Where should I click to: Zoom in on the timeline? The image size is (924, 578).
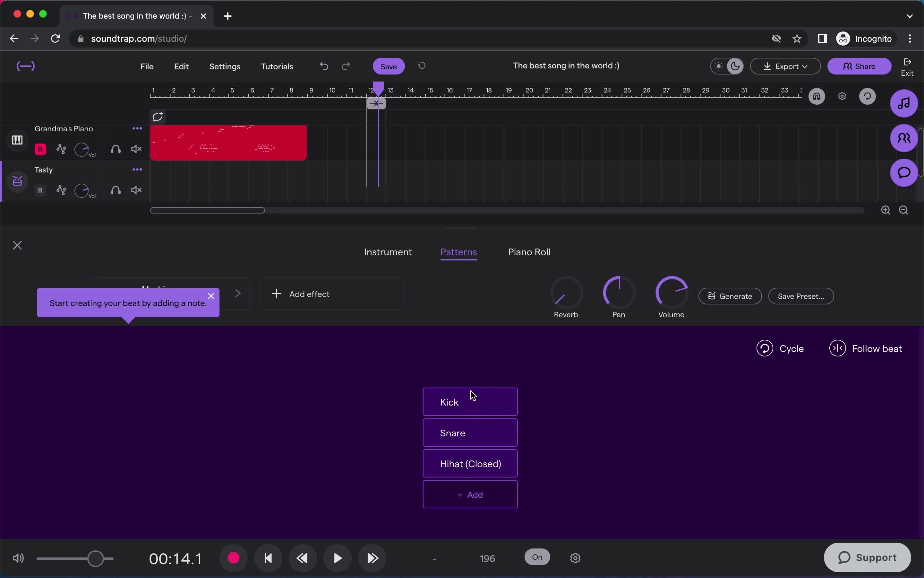point(886,210)
